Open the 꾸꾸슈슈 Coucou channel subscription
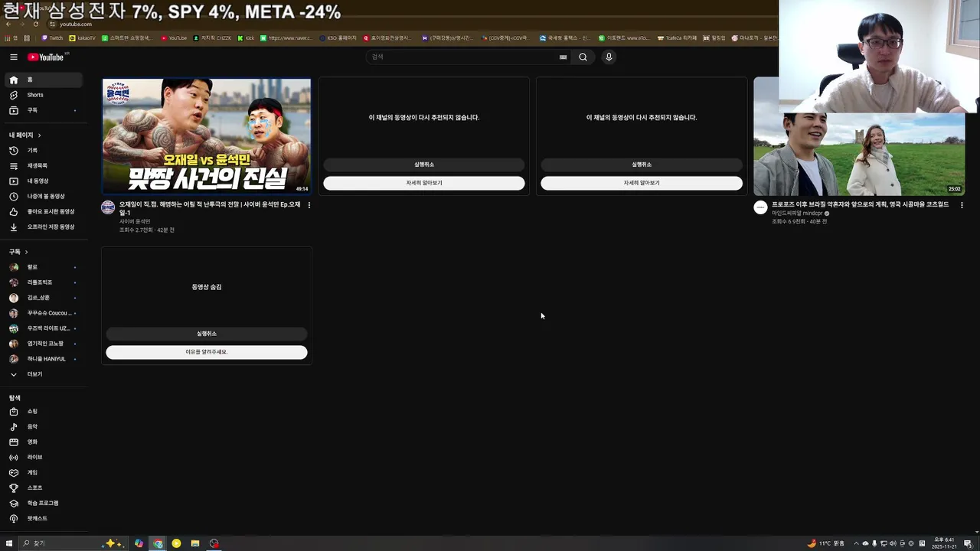Image resolution: width=980 pixels, height=551 pixels. click(44, 313)
